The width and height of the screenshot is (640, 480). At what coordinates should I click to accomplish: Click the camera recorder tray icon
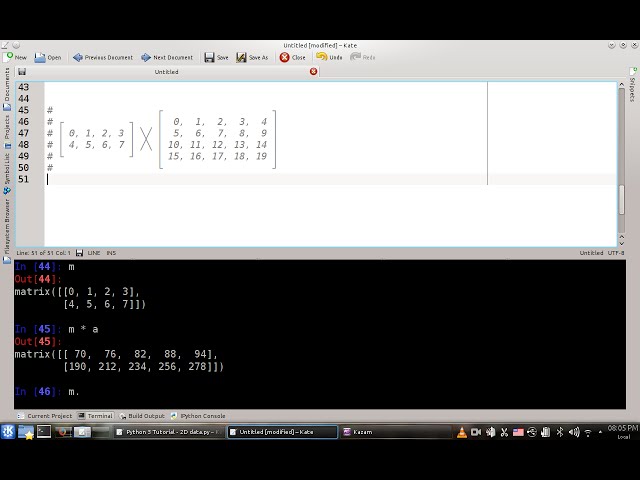[x=476, y=432]
